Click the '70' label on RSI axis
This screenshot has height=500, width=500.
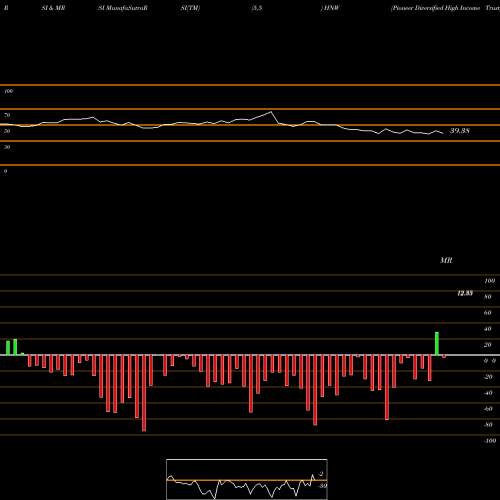click(x=7, y=115)
